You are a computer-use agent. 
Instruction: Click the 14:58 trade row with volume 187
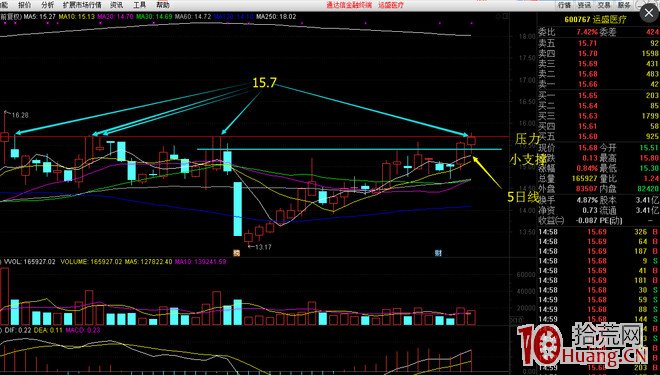point(599,251)
